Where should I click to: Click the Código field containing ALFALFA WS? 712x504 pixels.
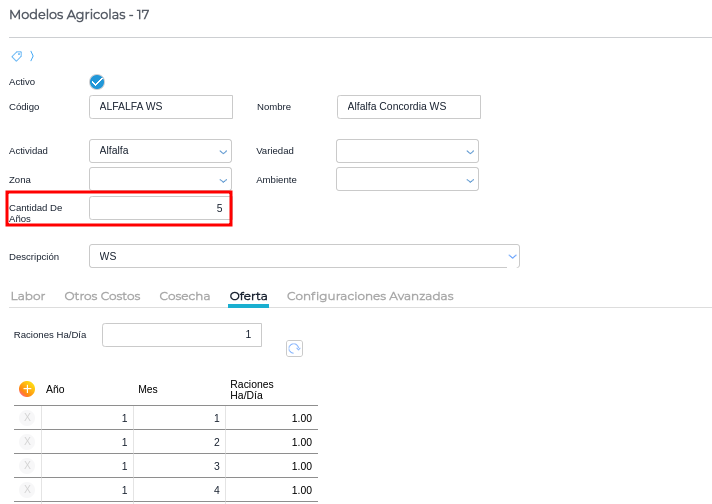click(x=161, y=107)
